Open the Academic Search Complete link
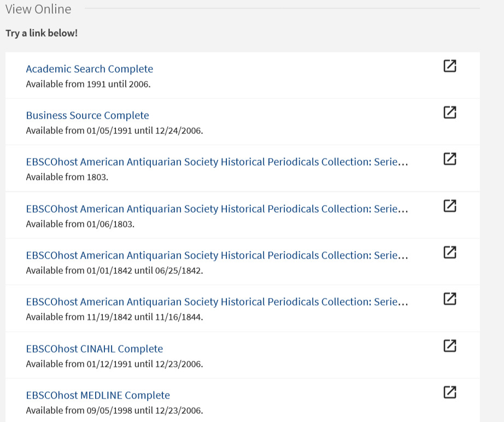This screenshot has height=422, width=504. tap(90, 69)
